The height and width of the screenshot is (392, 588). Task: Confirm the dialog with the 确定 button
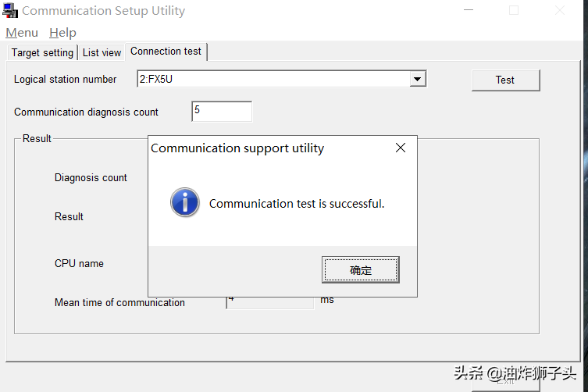click(x=361, y=270)
